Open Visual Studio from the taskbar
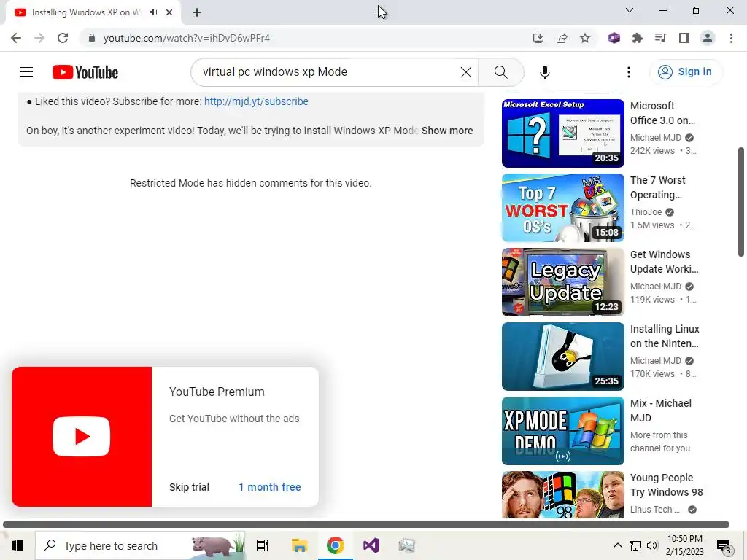Screen dimensions: 747x560 pos(371,545)
